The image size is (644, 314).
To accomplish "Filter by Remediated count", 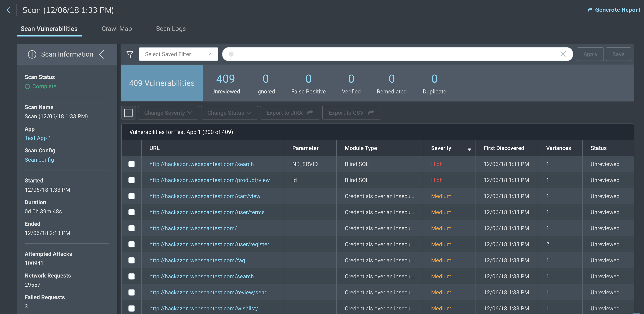I will (x=391, y=84).
